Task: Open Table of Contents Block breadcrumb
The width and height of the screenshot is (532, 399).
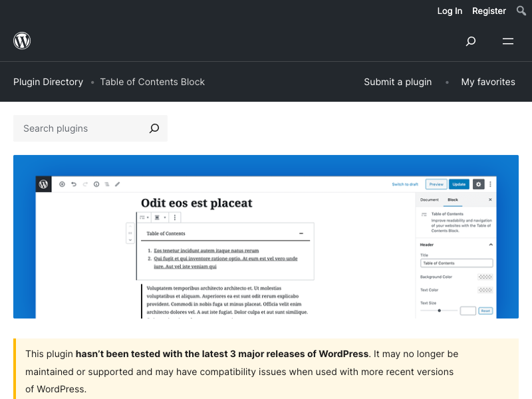Action: pyautogui.click(x=152, y=82)
